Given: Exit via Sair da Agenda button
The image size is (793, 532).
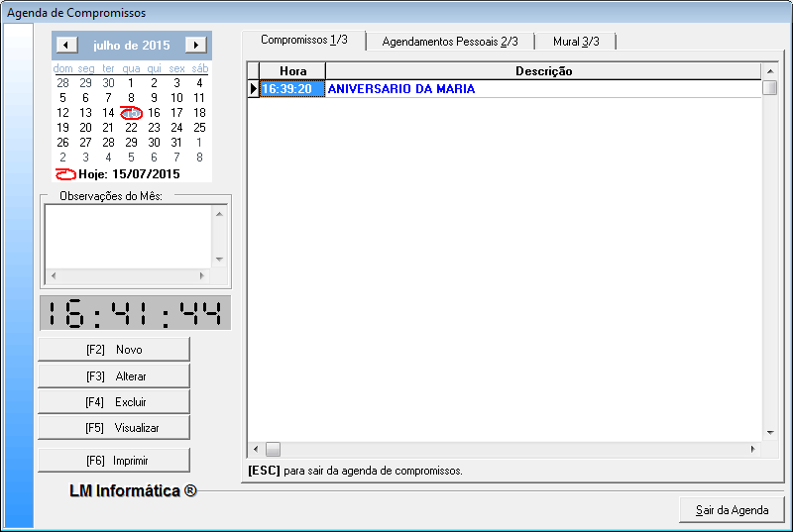Looking at the screenshot, I should coord(732,510).
